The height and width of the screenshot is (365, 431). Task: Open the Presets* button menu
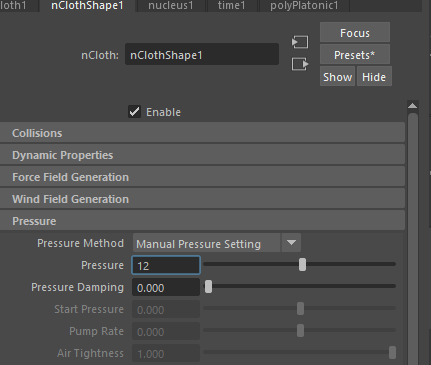click(x=355, y=55)
